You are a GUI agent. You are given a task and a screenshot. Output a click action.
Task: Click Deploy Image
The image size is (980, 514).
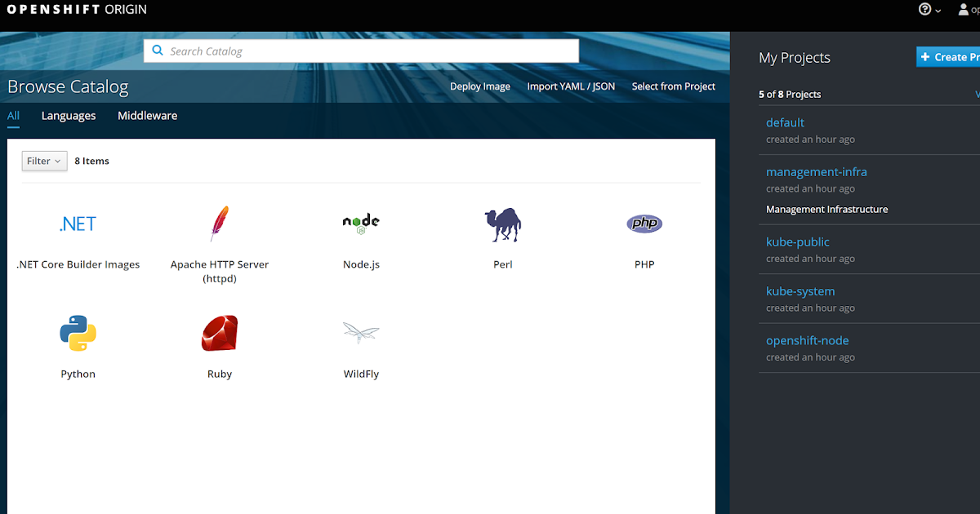[479, 86]
